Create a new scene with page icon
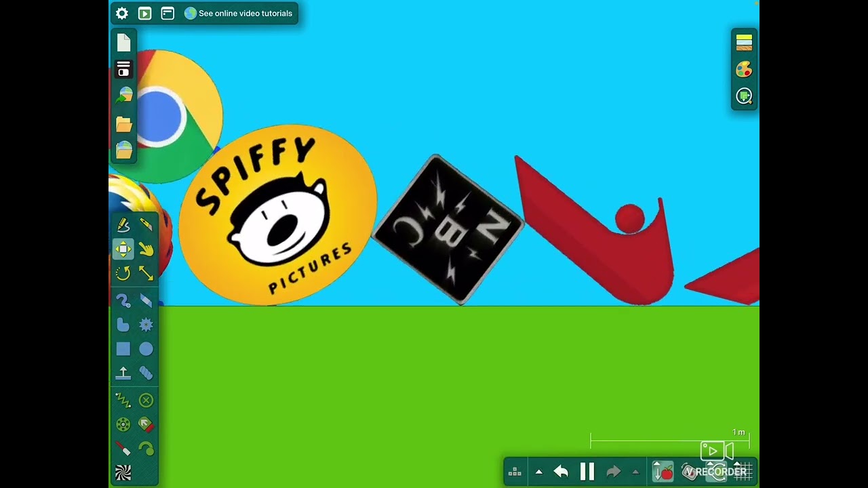 (x=123, y=43)
